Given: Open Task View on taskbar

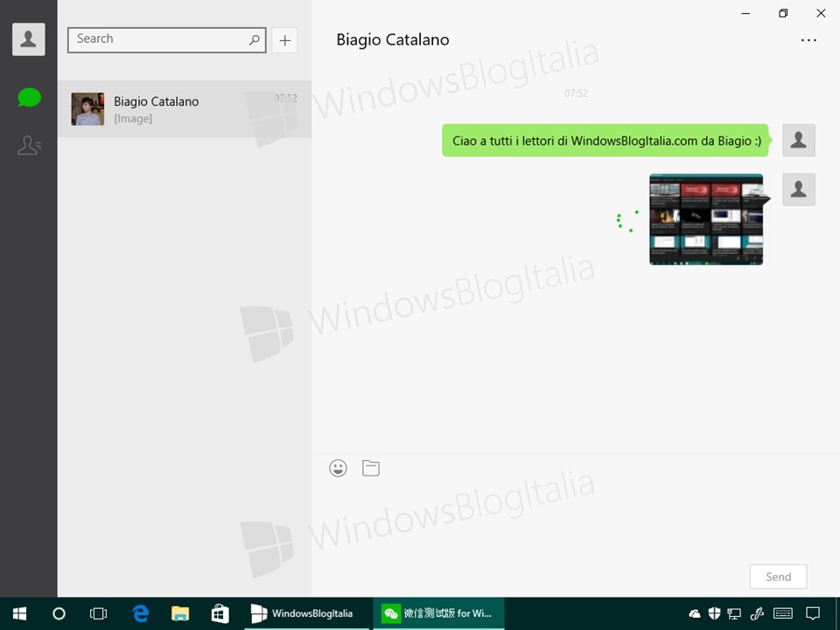Looking at the screenshot, I should click(x=99, y=613).
